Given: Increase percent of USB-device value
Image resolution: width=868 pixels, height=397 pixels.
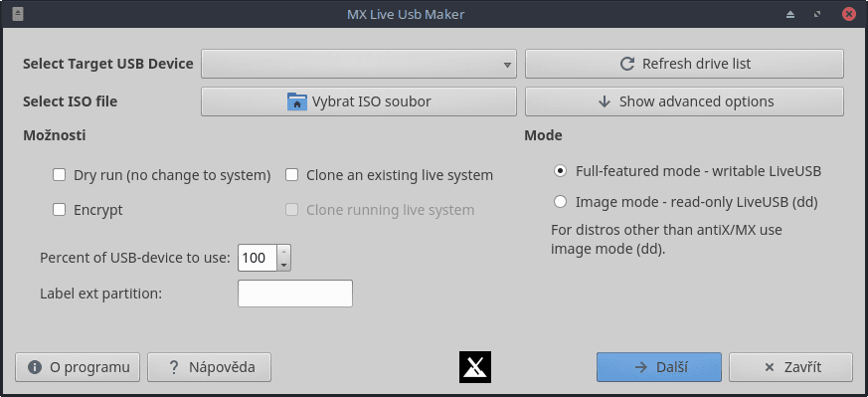Looking at the screenshot, I should click(284, 252).
